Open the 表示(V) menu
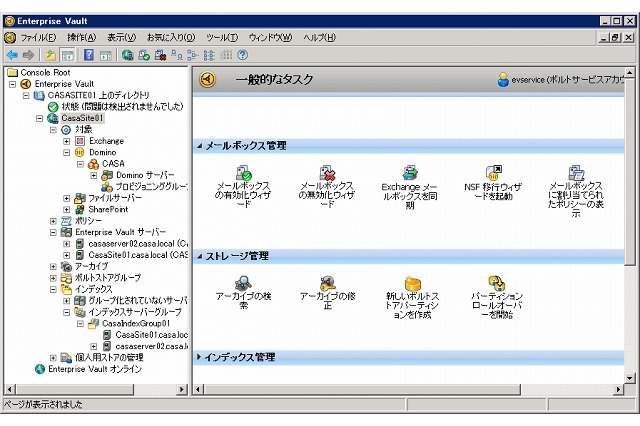The height and width of the screenshot is (426, 640). [x=121, y=38]
